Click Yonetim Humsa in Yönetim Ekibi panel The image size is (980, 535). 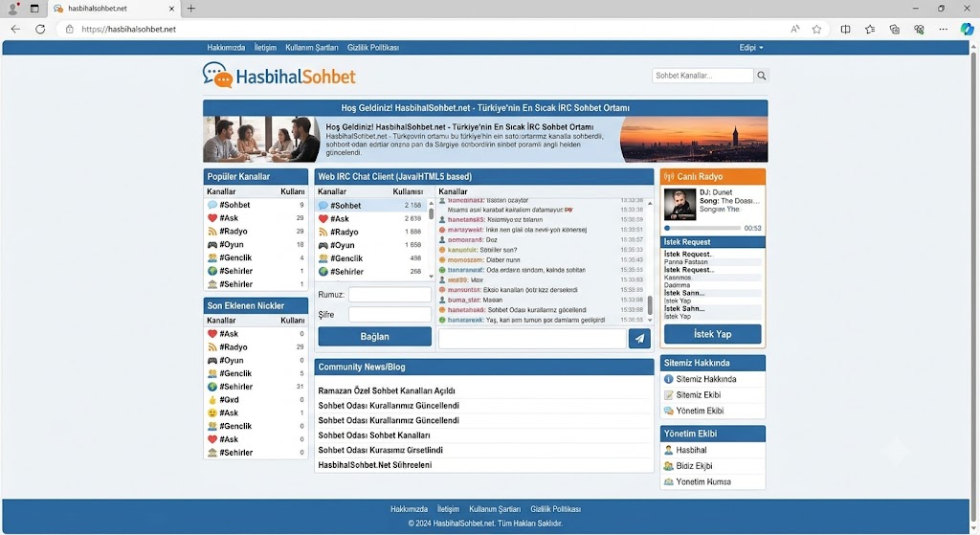click(x=703, y=481)
